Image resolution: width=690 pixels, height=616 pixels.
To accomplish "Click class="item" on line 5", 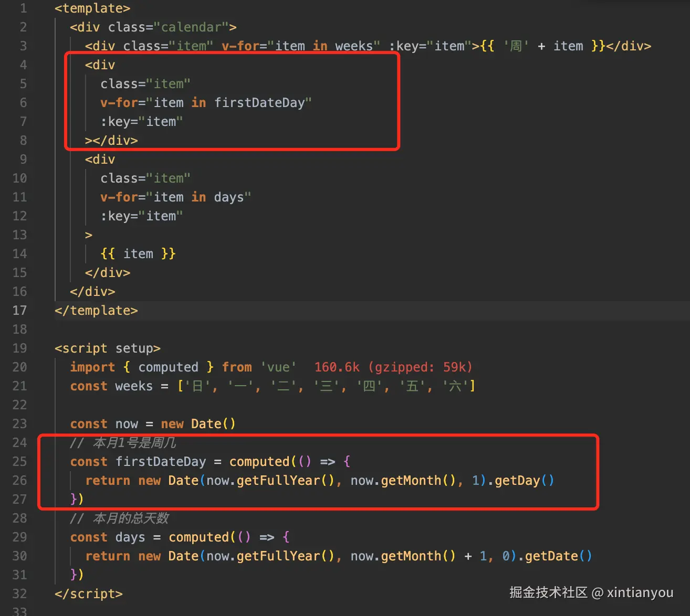I will [x=145, y=84].
